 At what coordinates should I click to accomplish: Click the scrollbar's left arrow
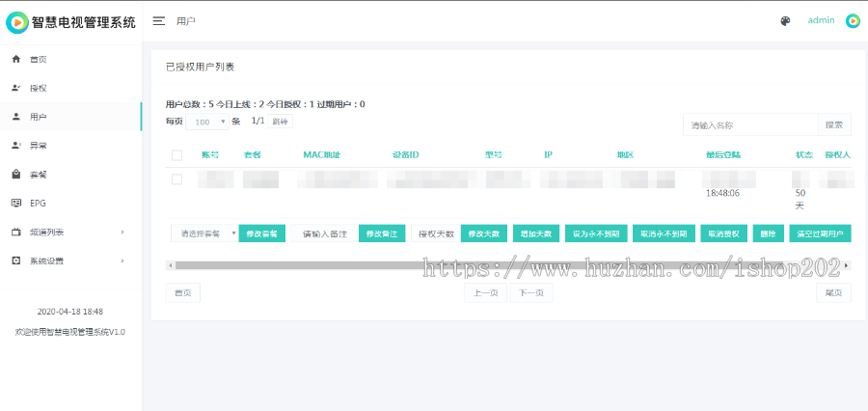(170, 266)
